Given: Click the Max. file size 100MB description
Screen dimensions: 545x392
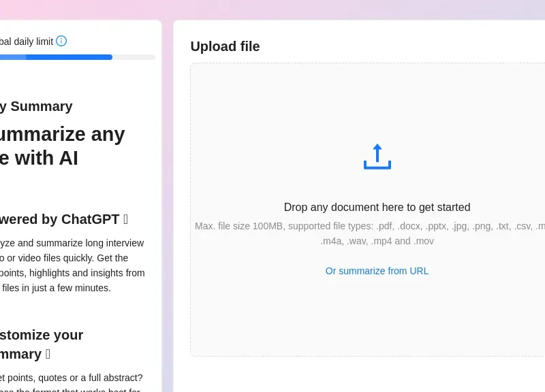Looking at the screenshot, I should 368,226.
